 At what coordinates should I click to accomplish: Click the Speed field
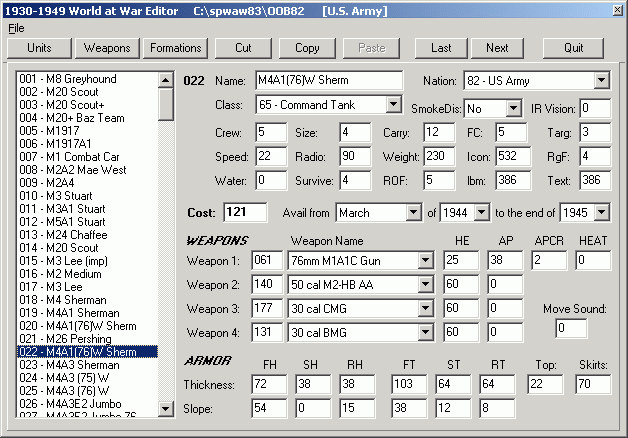tap(271, 157)
